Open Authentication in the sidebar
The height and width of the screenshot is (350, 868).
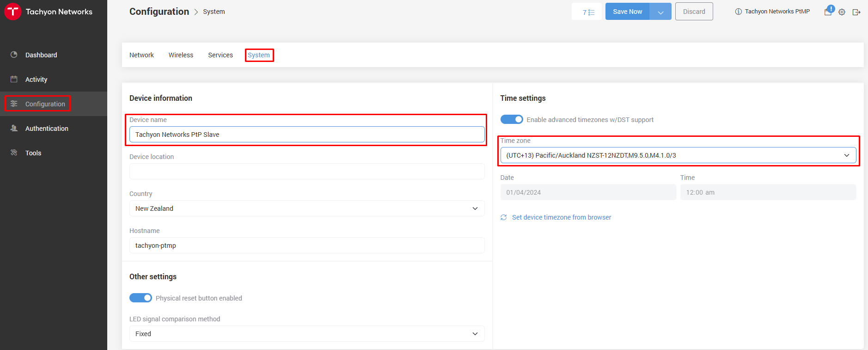tap(54, 129)
